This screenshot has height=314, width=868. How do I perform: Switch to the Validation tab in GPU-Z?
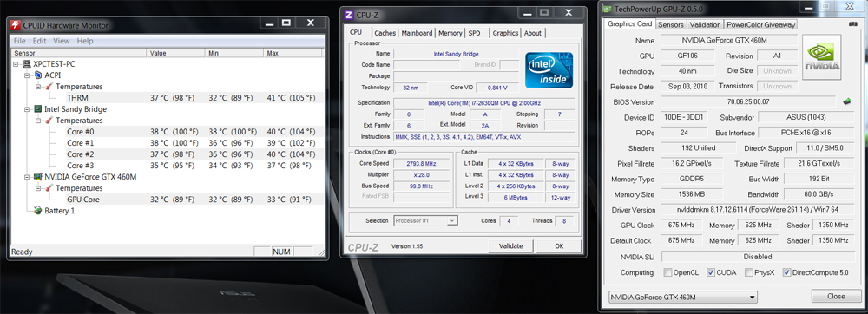705,24
